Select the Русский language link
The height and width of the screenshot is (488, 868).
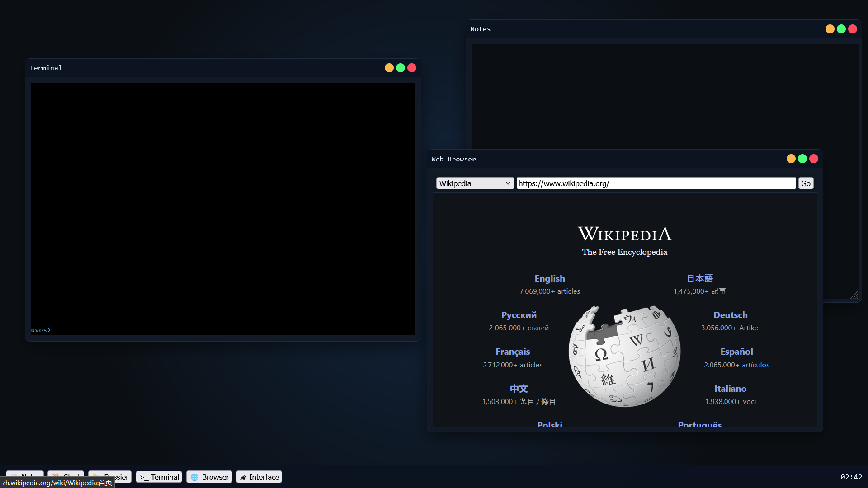[519, 315]
